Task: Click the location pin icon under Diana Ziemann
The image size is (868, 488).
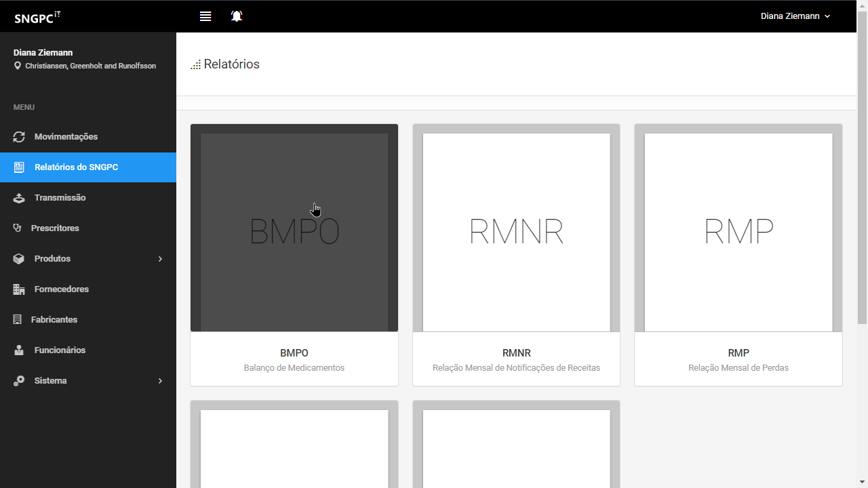Action: (x=18, y=66)
